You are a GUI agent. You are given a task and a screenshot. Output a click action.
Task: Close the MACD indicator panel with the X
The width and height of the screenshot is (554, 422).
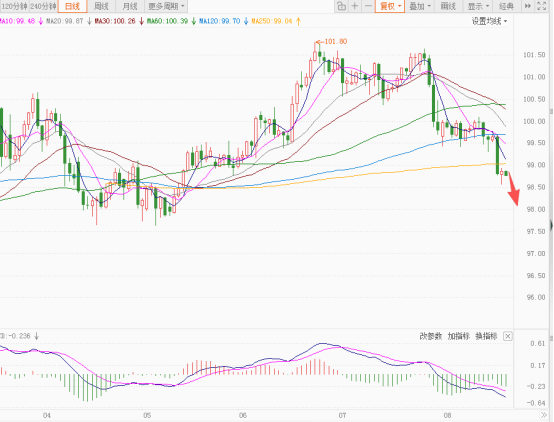point(507,336)
